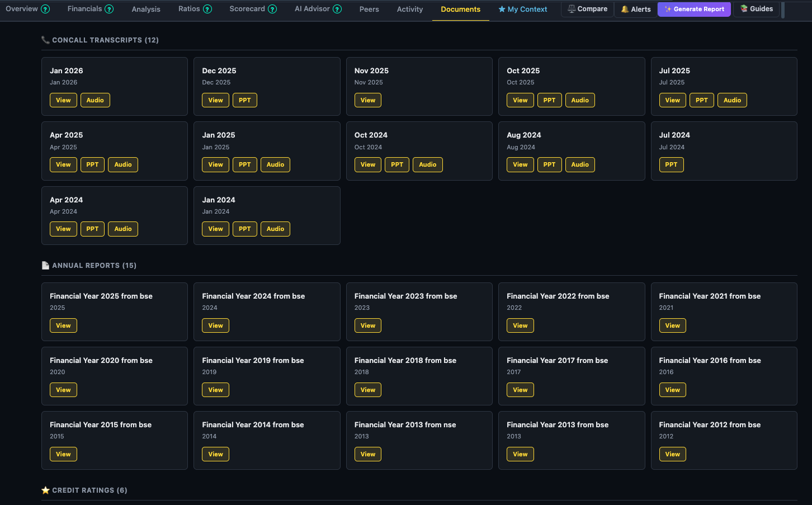Image resolution: width=812 pixels, height=505 pixels.
Task: Click the help icon next to Overview
Action: (45, 9)
